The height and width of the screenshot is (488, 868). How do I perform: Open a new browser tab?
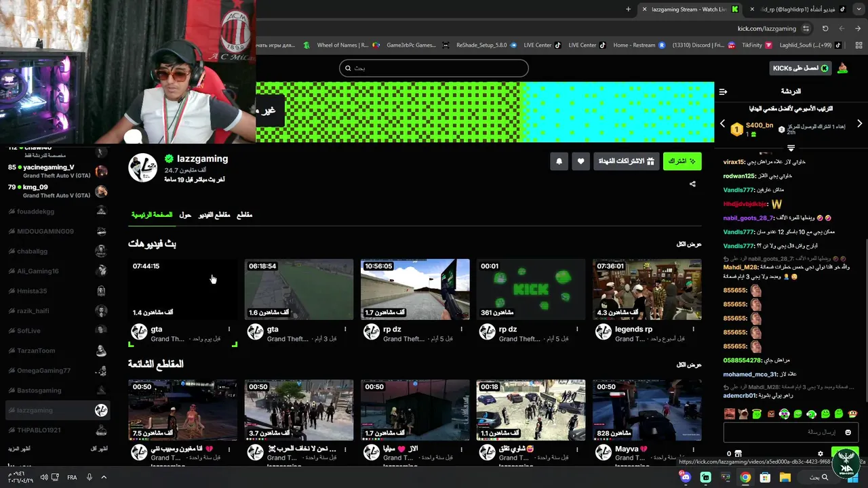coord(628,9)
